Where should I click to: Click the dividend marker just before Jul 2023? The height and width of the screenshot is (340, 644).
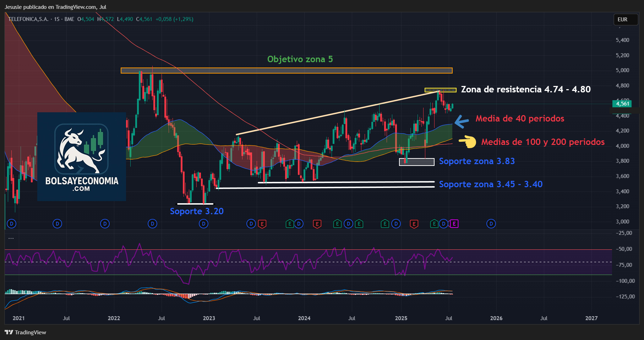tap(251, 224)
